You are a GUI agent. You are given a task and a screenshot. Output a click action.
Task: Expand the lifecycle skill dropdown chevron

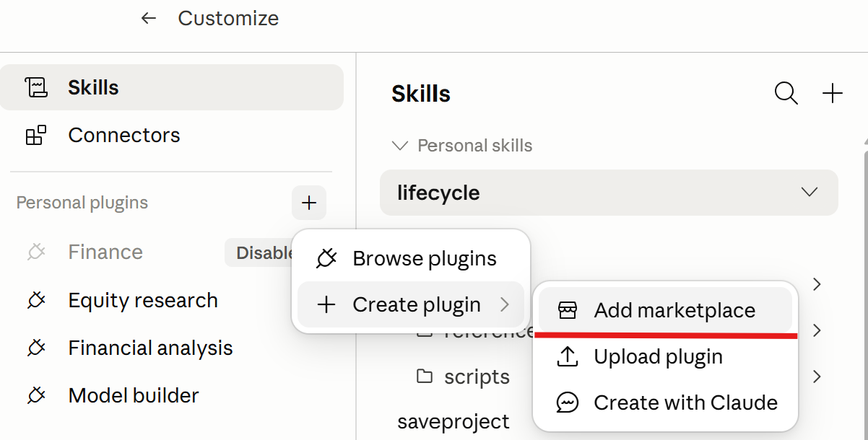tap(810, 193)
